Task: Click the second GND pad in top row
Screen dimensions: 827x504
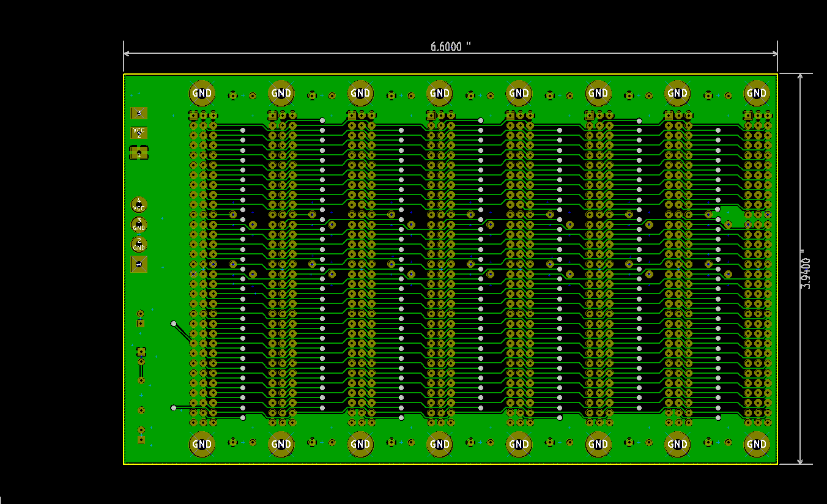Action: 281,94
